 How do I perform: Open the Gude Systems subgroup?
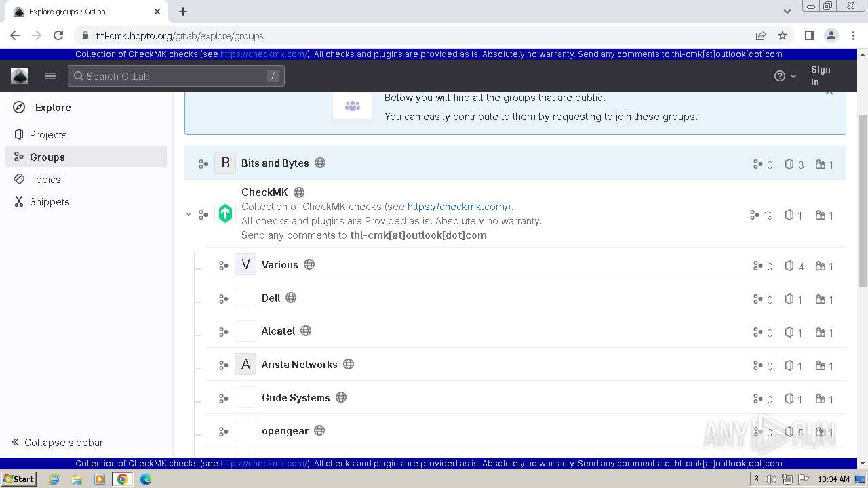pyautogui.click(x=296, y=397)
